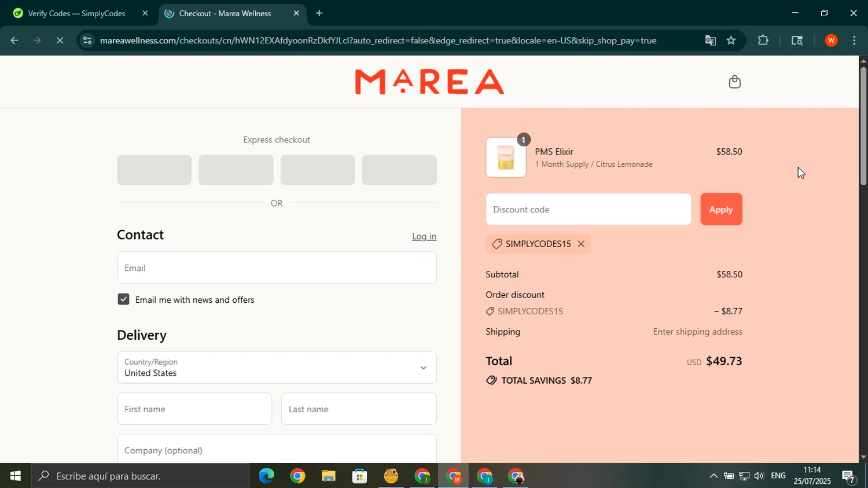Close the Checkout Marea Wellness tab

coord(296,13)
